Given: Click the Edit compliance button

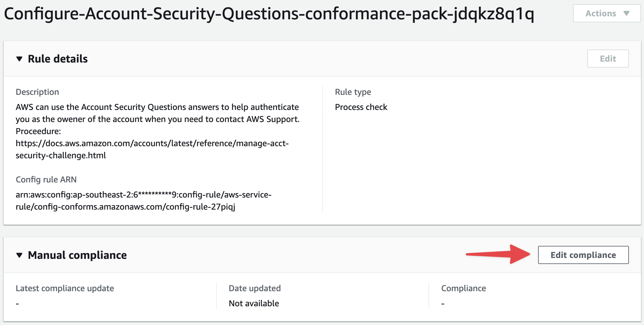Looking at the screenshot, I should [583, 255].
